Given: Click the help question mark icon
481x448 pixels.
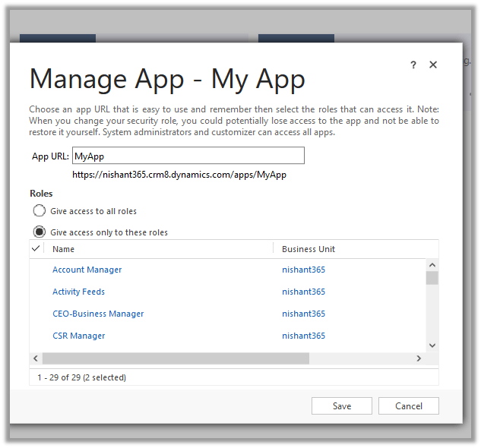Looking at the screenshot, I should 413,65.
